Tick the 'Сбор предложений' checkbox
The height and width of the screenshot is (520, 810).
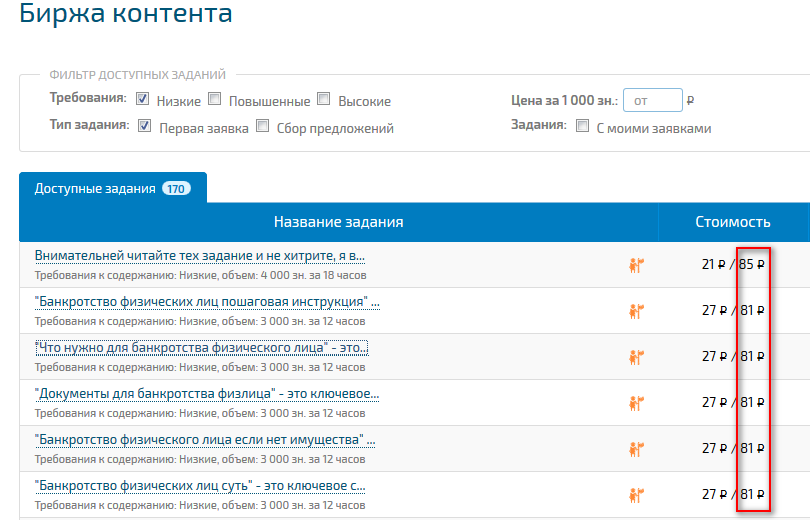tap(262, 126)
